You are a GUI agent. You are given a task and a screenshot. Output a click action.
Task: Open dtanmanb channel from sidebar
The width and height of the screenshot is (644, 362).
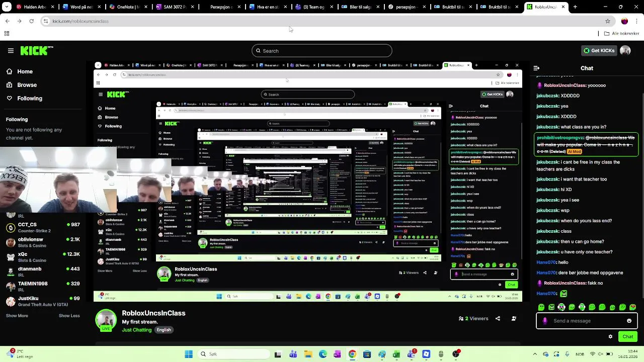[43, 271]
